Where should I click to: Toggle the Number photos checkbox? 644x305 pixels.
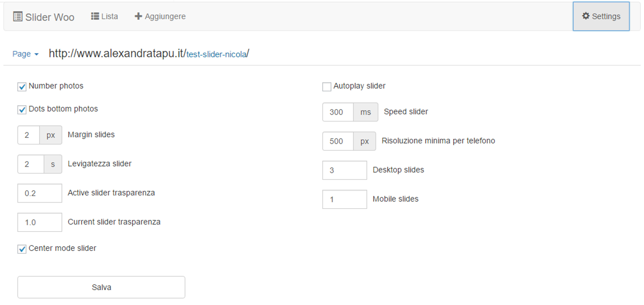coord(22,87)
